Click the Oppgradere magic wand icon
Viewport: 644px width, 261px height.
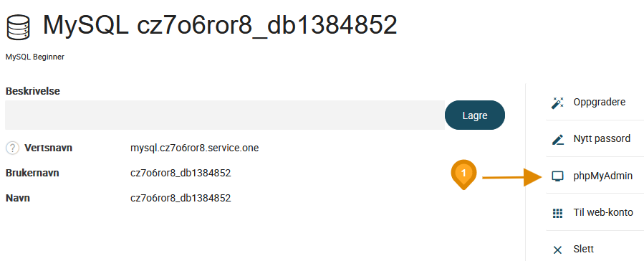click(x=557, y=103)
